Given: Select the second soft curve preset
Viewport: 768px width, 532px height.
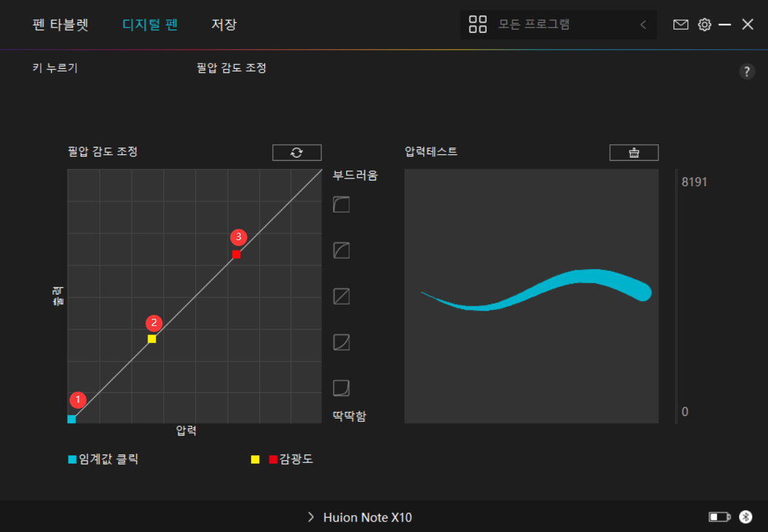Looking at the screenshot, I should pos(341,250).
